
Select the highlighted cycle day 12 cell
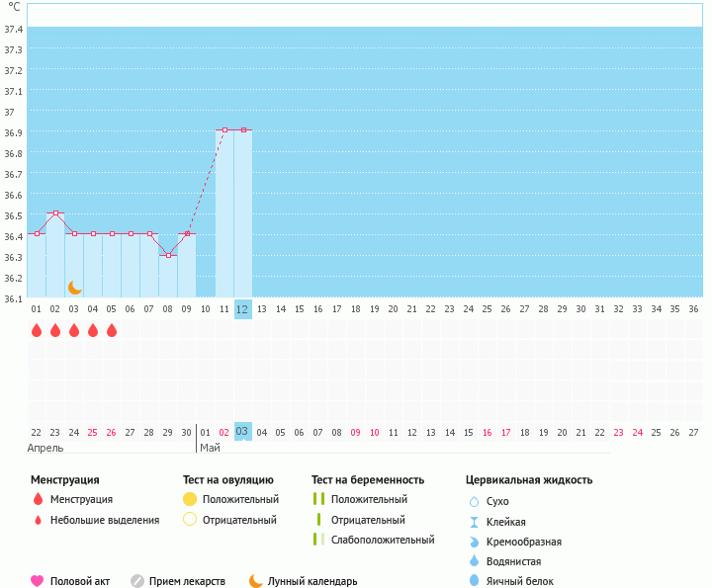pyautogui.click(x=242, y=309)
